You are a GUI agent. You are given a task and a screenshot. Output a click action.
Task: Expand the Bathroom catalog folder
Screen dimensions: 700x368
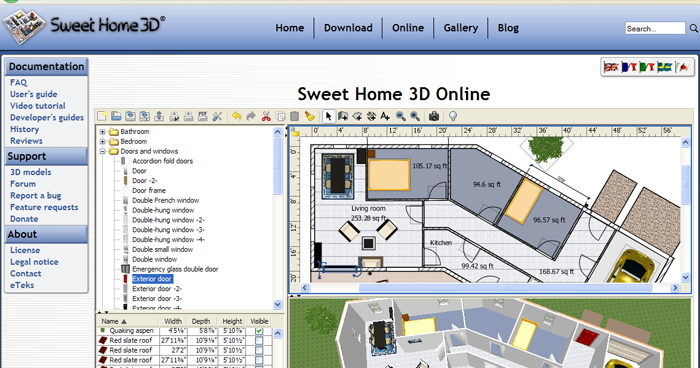[103, 132]
